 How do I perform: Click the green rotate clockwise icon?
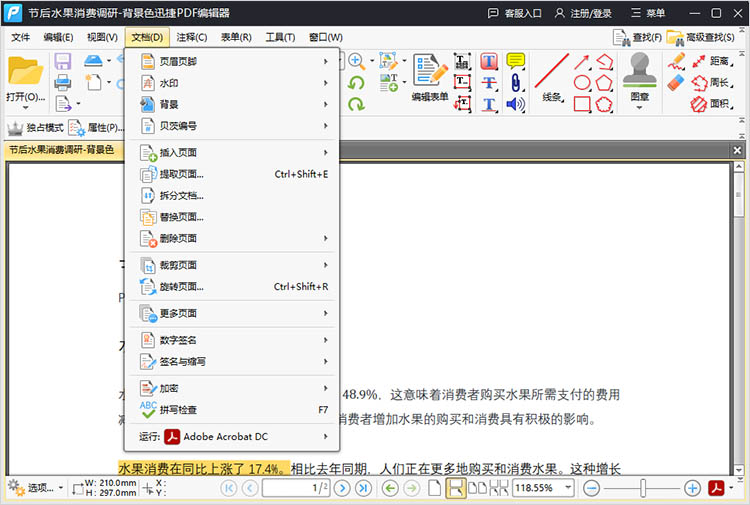(x=356, y=103)
